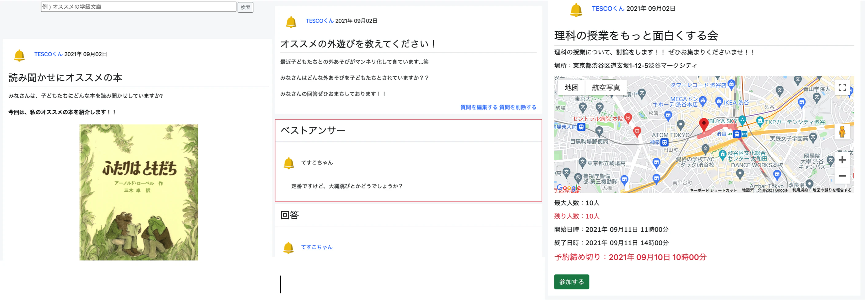Click 東京都立駒場高 school marker on map
868x302 pixels.
[x=582, y=162]
